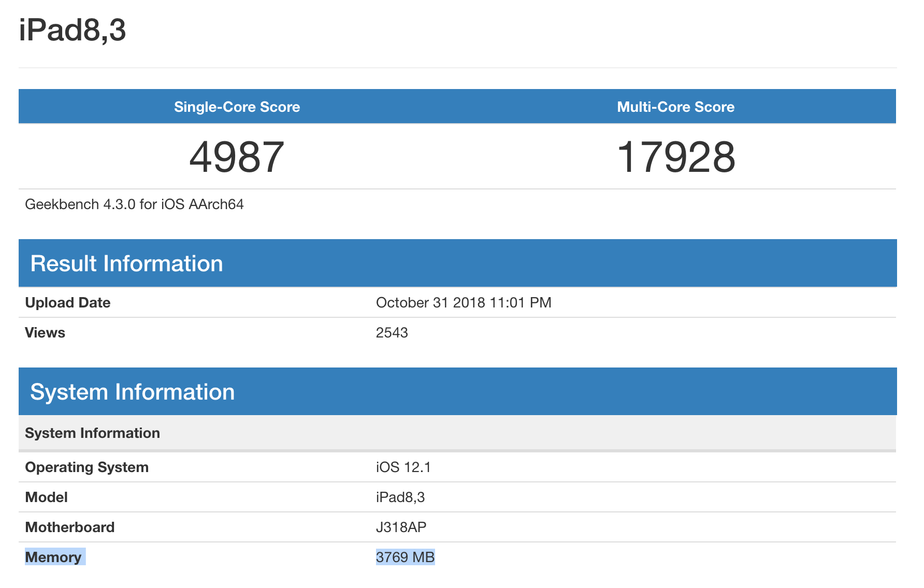Select the single-core score 4987
This screenshot has width=924, height=588.
click(237, 157)
